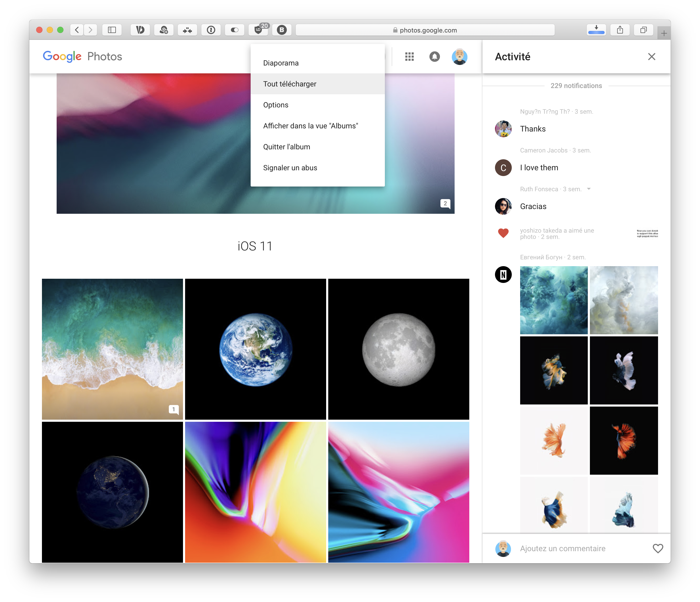
Task: Expand dropdown arrow next to Ruth Fonseca
Action: pos(589,189)
